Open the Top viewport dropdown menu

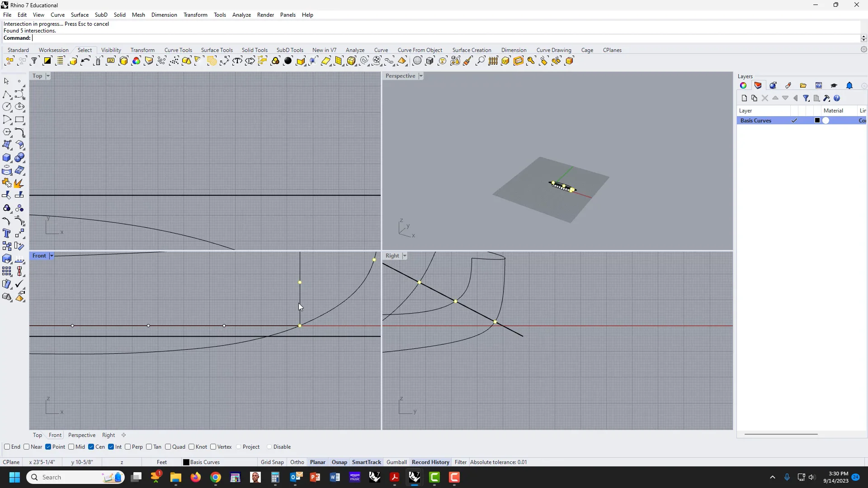48,76
